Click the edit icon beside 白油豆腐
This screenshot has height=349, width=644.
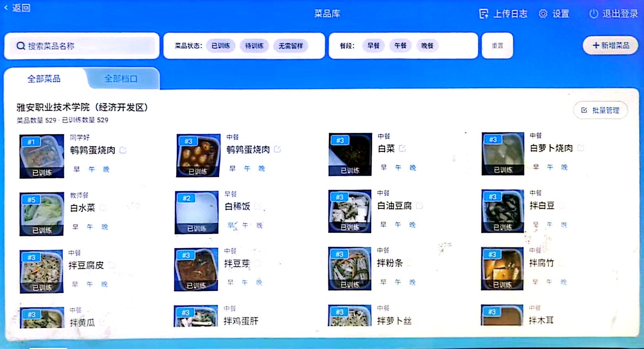[419, 206]
